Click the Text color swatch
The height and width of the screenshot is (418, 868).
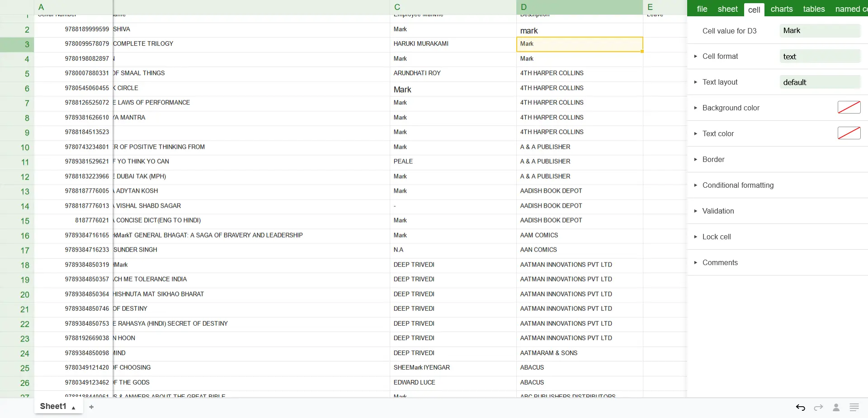[x=849, y=133]
